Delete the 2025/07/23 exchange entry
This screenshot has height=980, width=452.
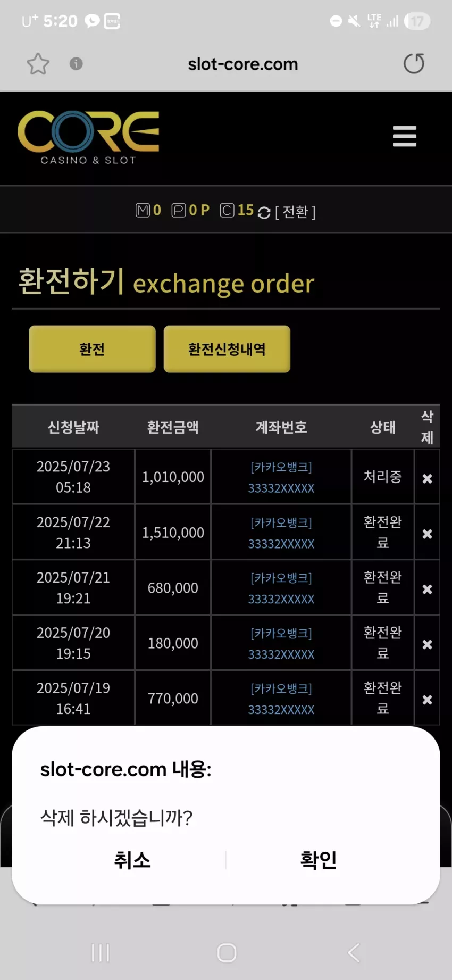tap(427, 478)
